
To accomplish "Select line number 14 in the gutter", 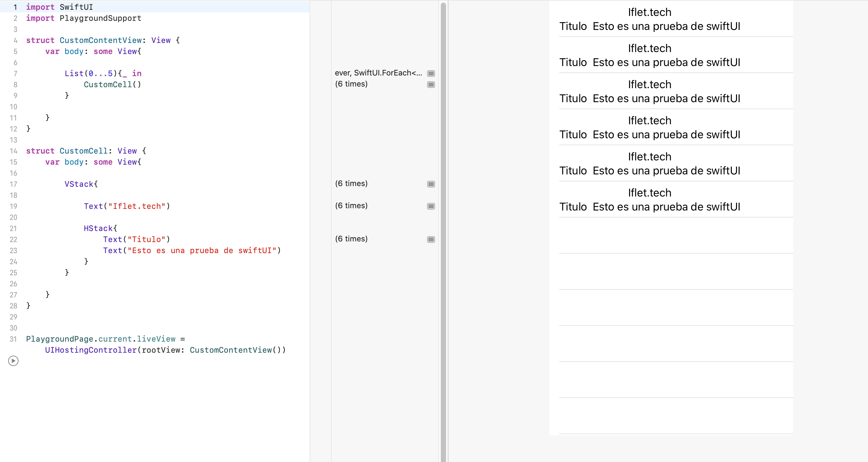I will tap(13, 151).
